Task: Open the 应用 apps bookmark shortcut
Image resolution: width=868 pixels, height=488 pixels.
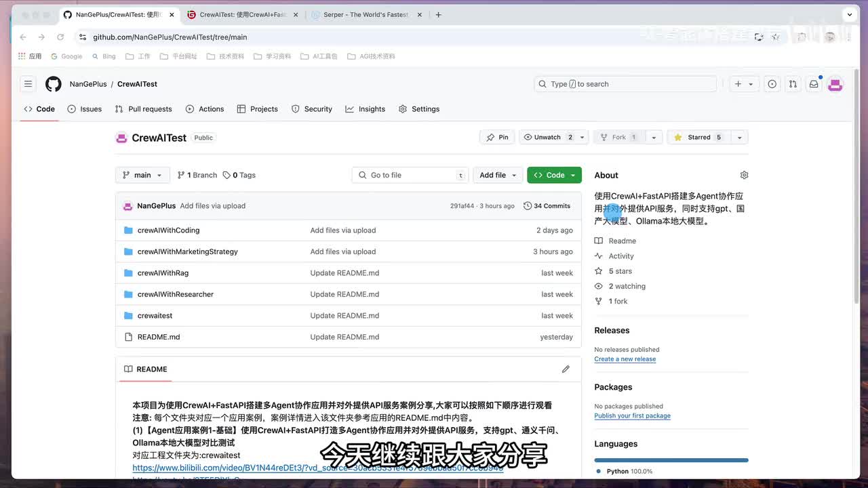Action: (30, 56)
